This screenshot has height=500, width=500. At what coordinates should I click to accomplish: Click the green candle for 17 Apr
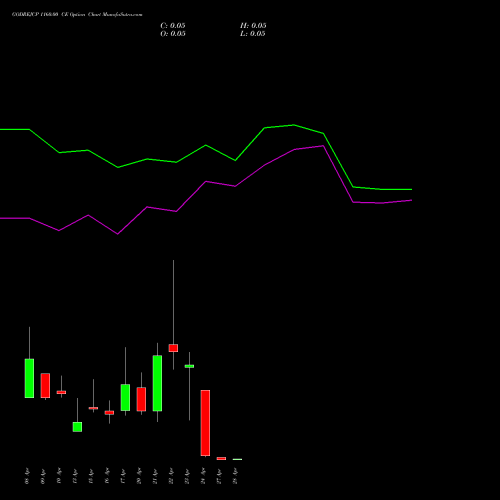[125, 397]
